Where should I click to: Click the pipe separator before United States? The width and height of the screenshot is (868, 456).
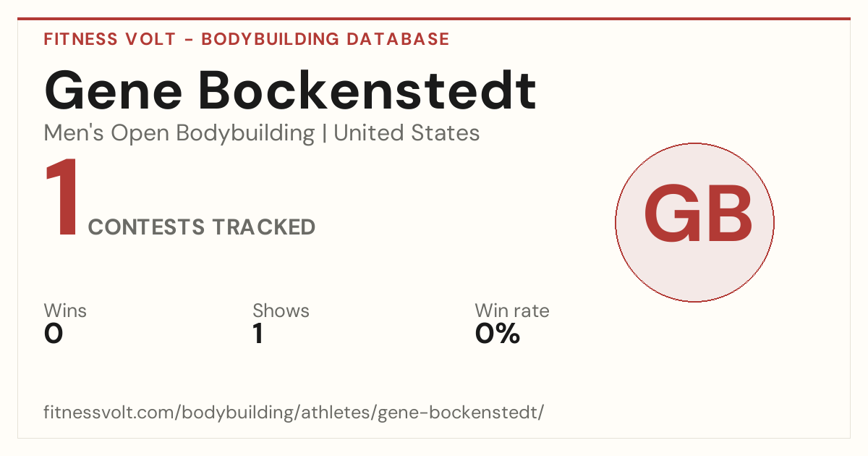point(324,134)
